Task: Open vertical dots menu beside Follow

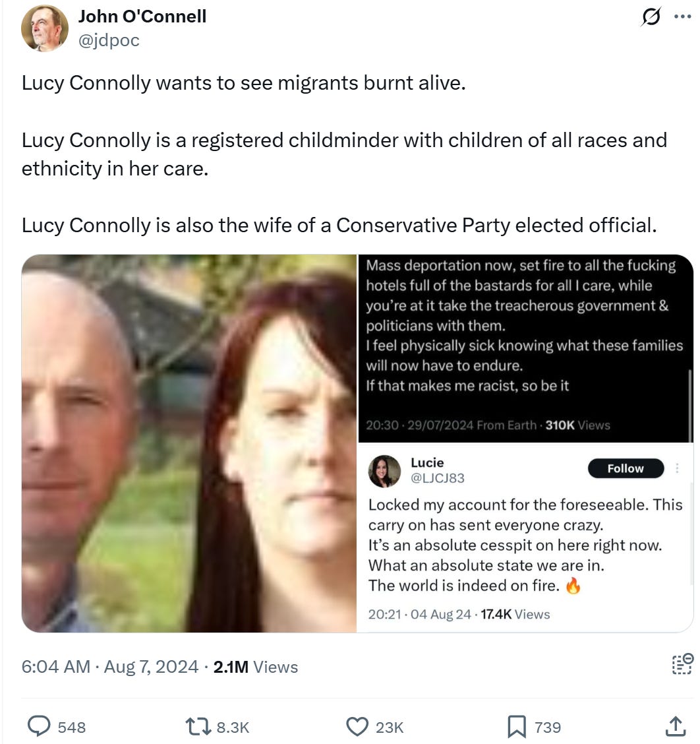Action: [x=677, y=468]
